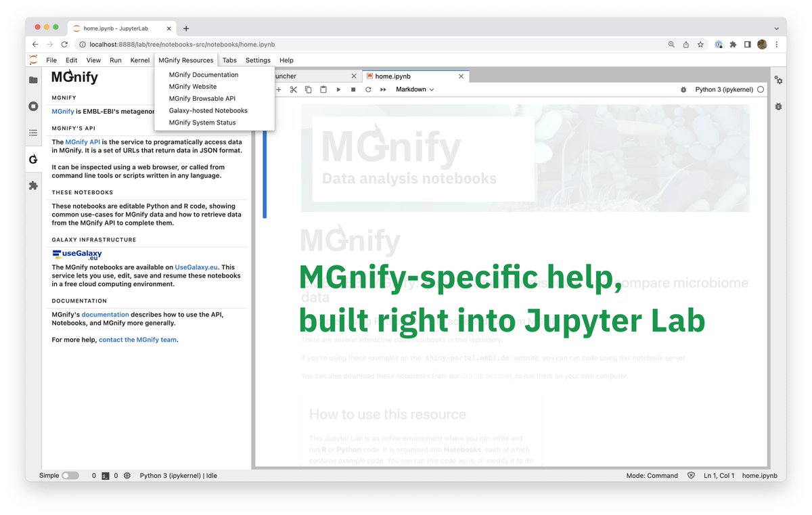Screen dimensions: 812x515
Task: Open the documentation link in sidebar
Action: pyautogui.click(x=105, y=315)
